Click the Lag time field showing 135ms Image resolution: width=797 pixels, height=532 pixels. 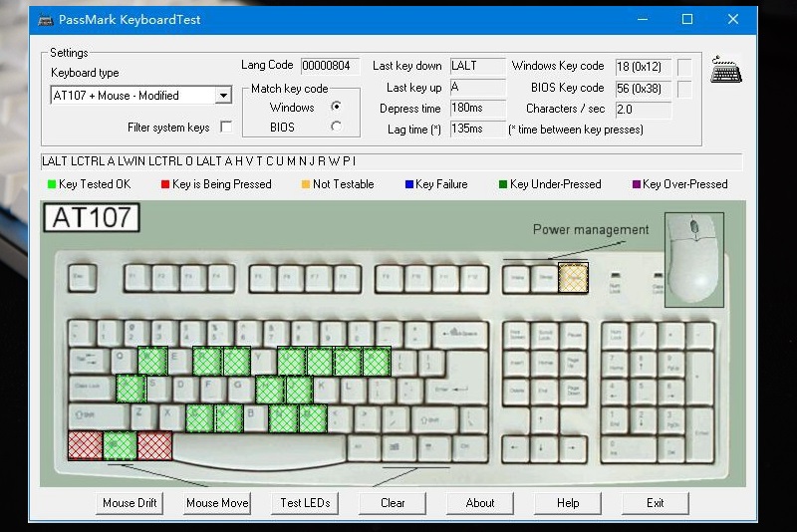[x=478, y=129]
